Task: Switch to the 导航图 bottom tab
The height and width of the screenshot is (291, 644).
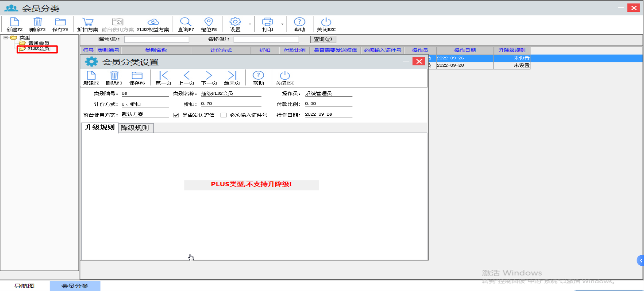Action: pyautogui.click(x=25, y=286)
